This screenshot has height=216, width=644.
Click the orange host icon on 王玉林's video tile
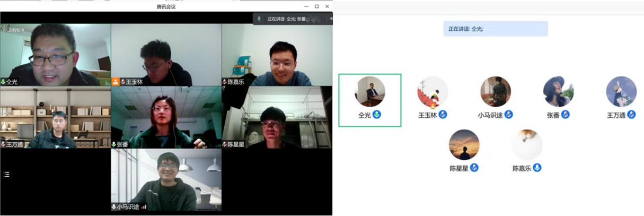116,82
